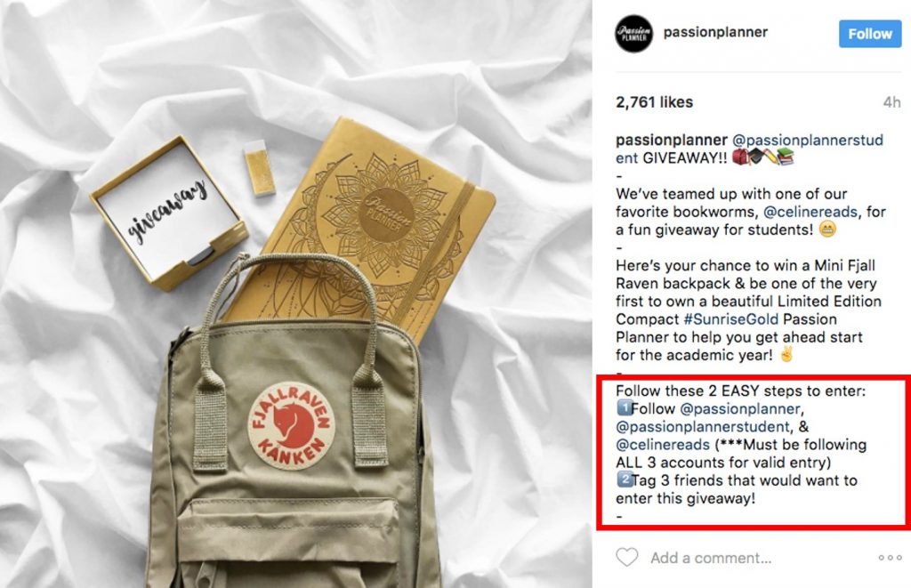Open @celinereads mention in entry steps
911x588 pixels.
pos(663,445)
